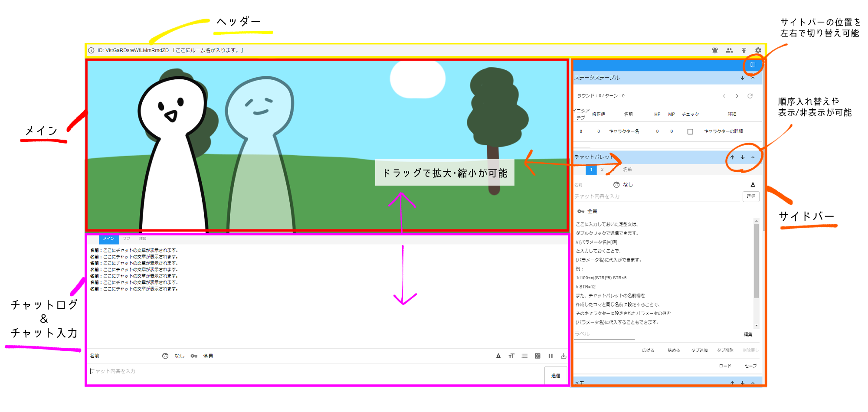This screenshot has width=868, height=412.
Task: Collapse the ステータステーブル panel
Action: [753, 78]
